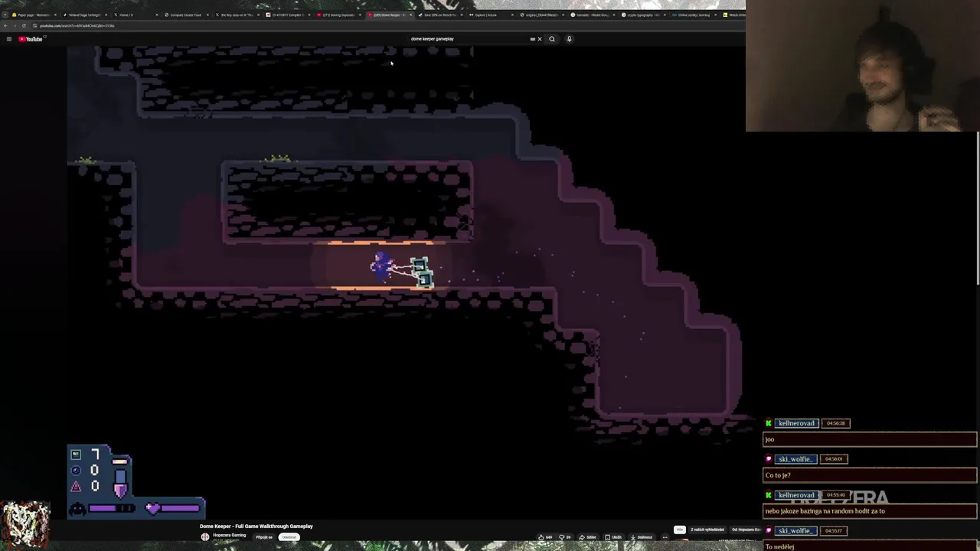This screenshot has height=551, width=980.
Task: Select the 'Z vašich vyhledávání' filter chip
Action: tap(707, 530)
